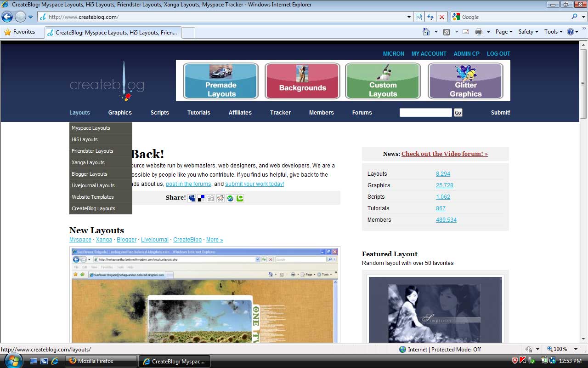Click the Switch between windows quick launch icon
The image size is (588, 368).
coord(44,361)
